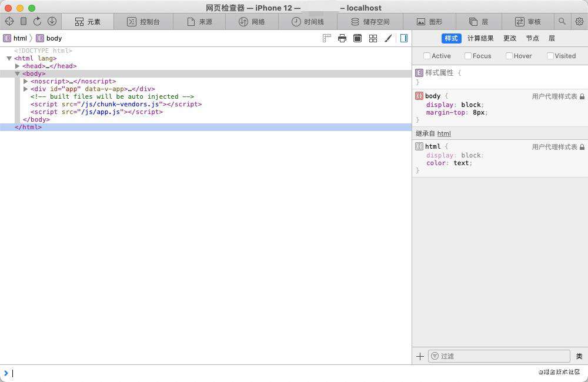Collapse the body node triangle

tap(17, 74)
